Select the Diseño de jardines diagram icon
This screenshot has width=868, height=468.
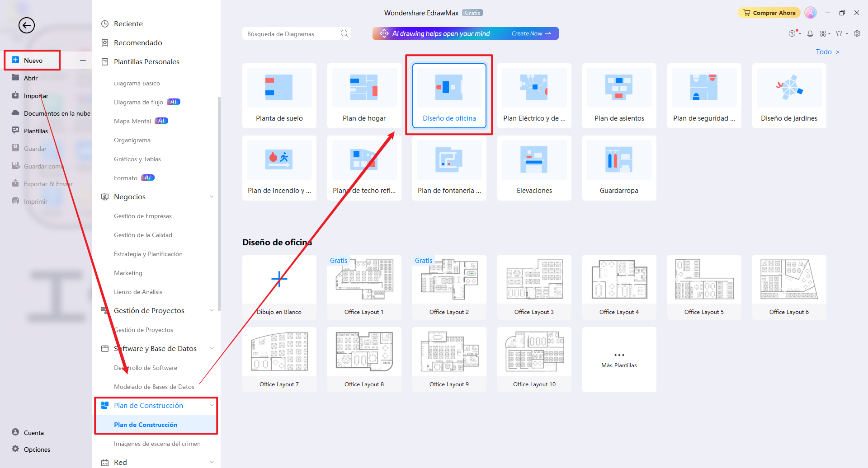click(x=789, y=88)
